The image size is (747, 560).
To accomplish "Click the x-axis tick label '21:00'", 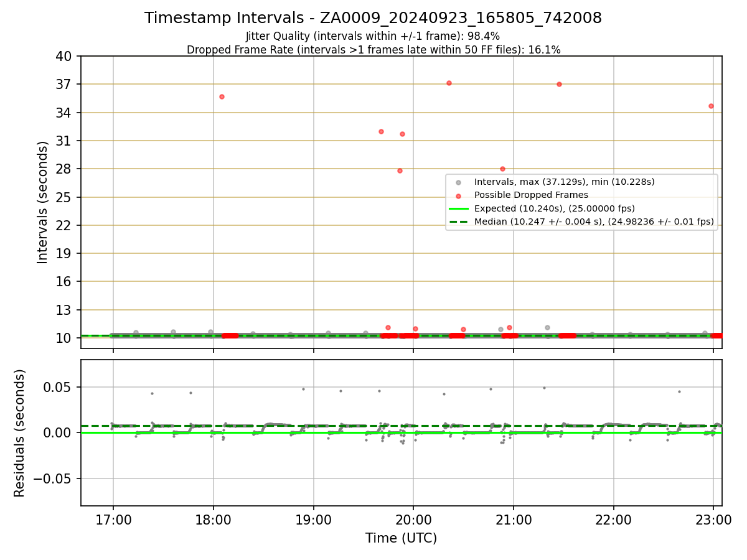I will point(514,519).
